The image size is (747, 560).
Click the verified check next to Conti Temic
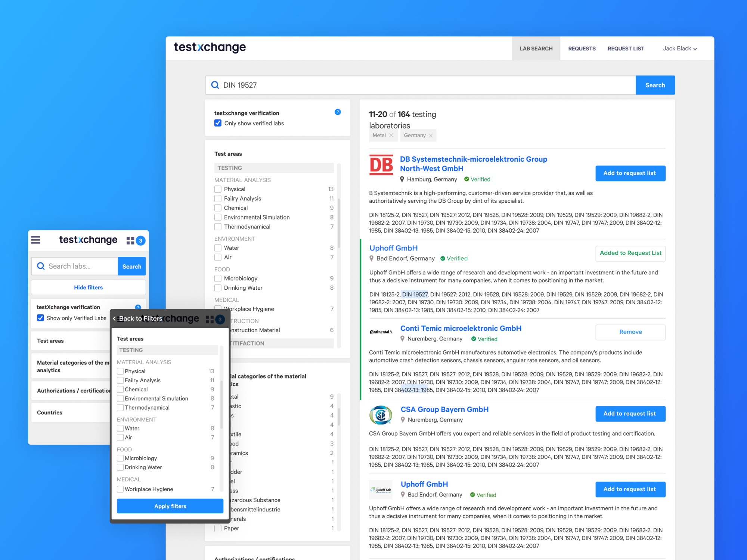click(474, 339)
